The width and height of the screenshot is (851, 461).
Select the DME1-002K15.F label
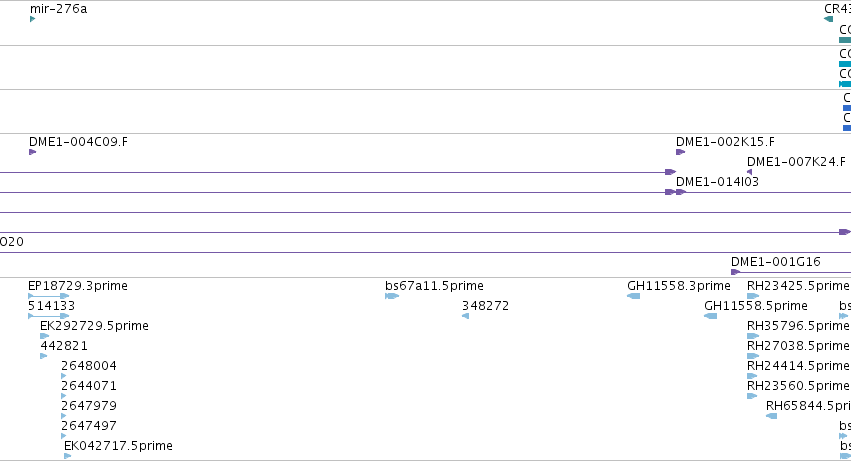point(725,142)
